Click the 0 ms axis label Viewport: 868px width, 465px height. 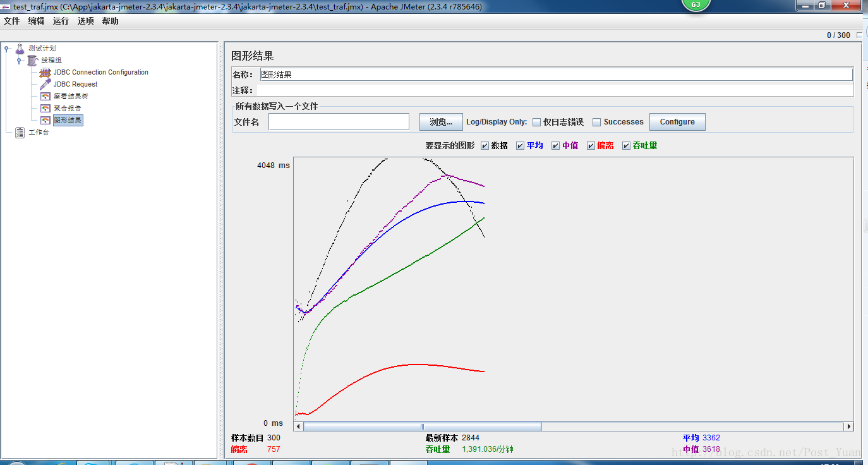pos(274,423)
